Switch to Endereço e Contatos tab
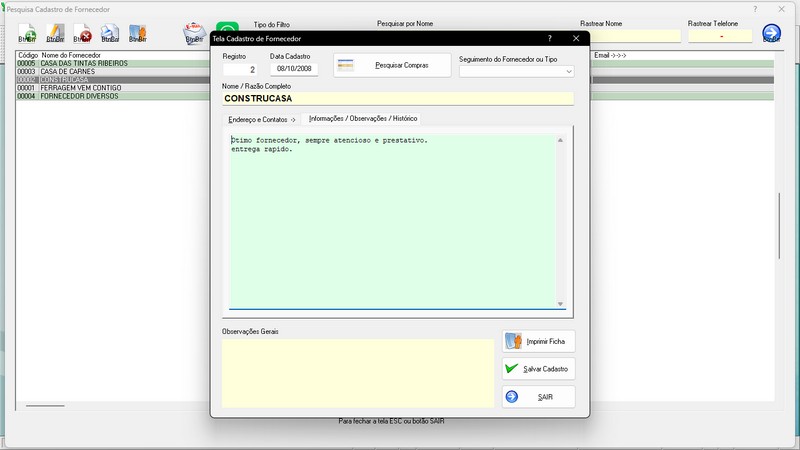 262,119
